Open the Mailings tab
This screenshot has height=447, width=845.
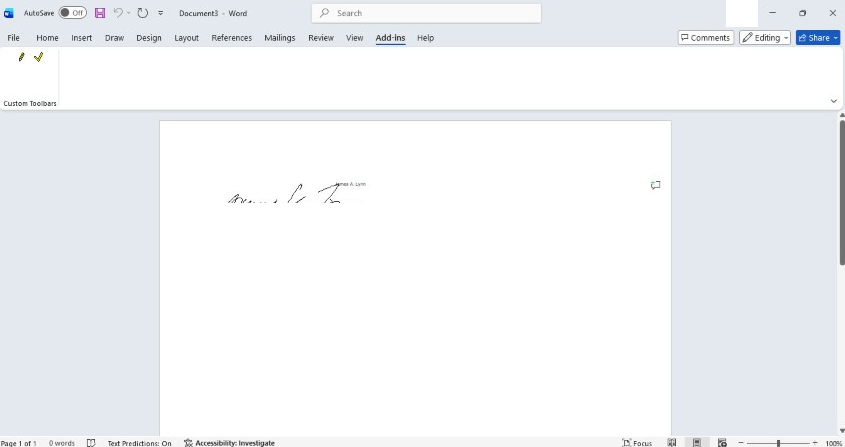coord(280,38)
